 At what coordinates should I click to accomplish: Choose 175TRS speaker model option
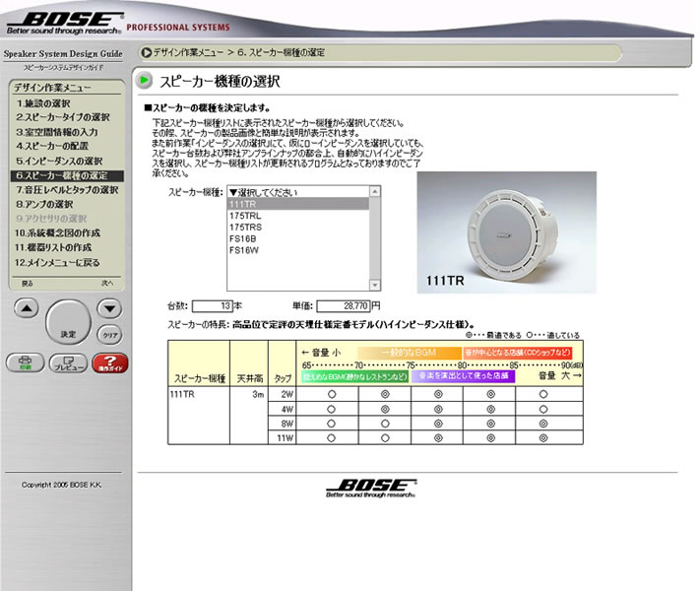(x=244, y=227)
